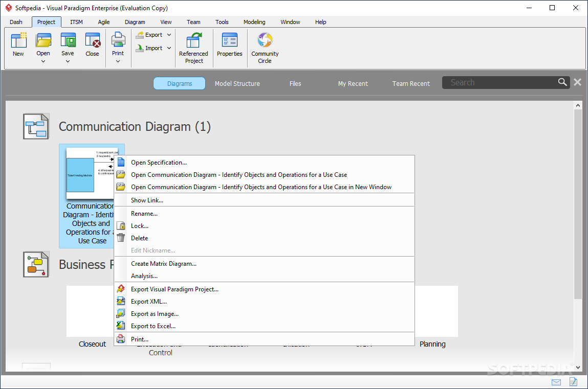
Task: Switch to the ITSM ribbon tab
Action: [x=76, y=22]
